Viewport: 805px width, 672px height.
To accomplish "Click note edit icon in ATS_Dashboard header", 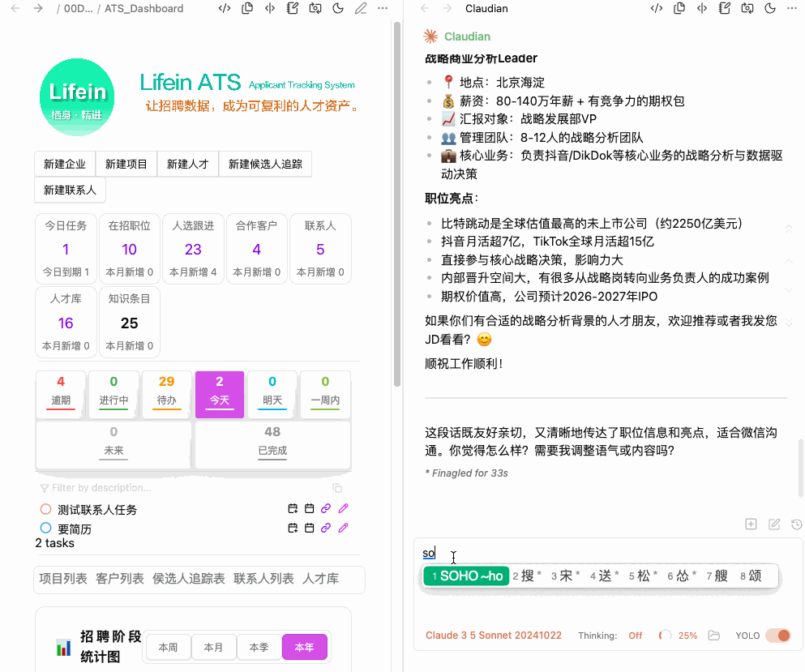I will [x=293, y=8].
